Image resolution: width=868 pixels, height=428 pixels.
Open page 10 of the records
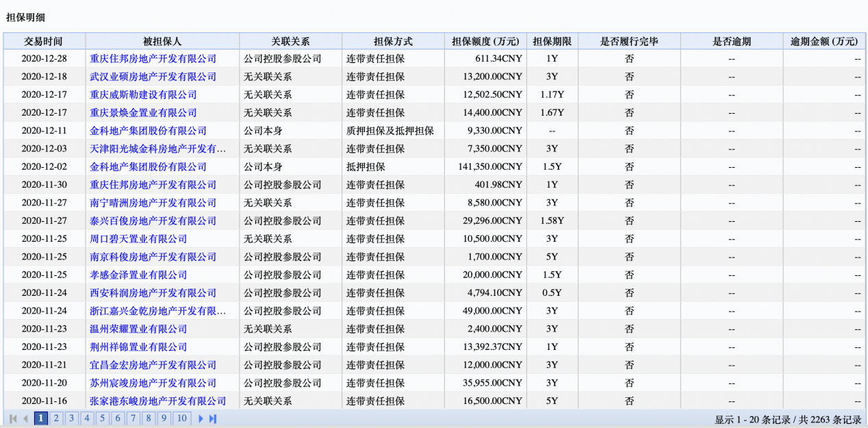pos(181,418)
